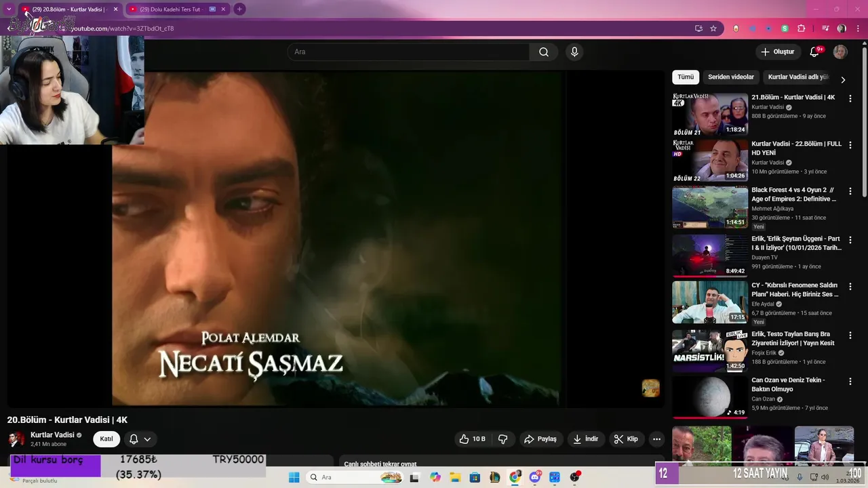Open Copilot from the taskbar
868x488 pixels.
pyautogui.click(x=435, y=477)
